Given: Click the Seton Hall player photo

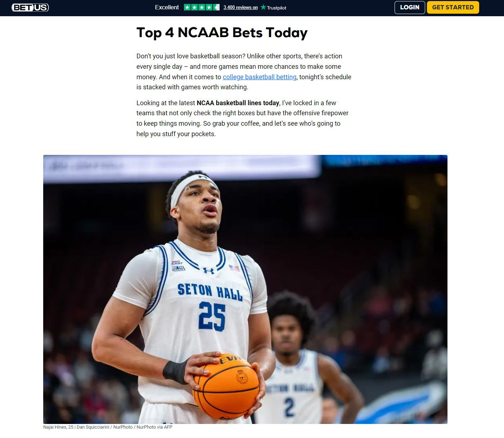Looking at the screenshot, I should click(245, 289).
